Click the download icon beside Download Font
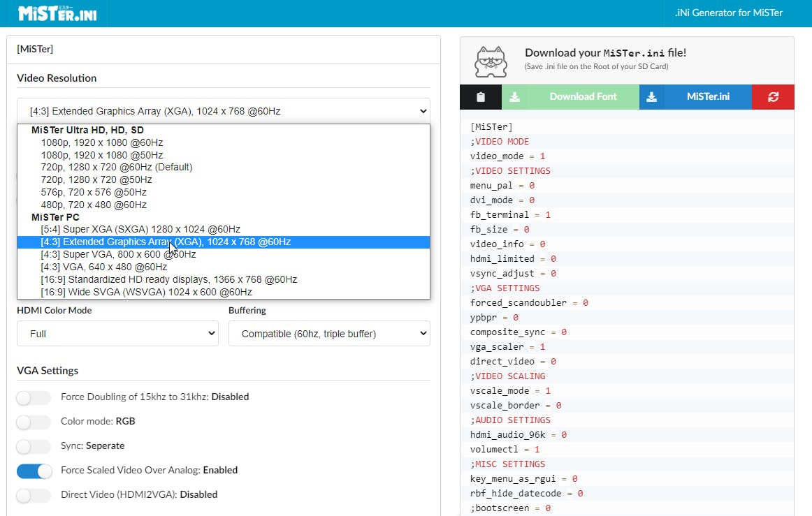 pyautogui.click(x=514, y=97)
